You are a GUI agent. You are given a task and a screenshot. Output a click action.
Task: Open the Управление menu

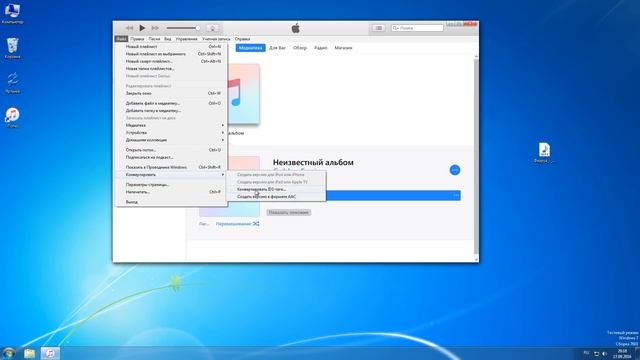pos(187,39)
